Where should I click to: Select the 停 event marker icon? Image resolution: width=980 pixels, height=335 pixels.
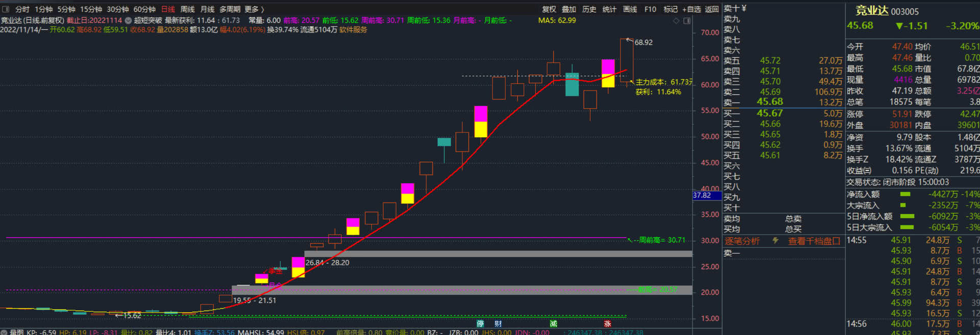pos(480,323)
